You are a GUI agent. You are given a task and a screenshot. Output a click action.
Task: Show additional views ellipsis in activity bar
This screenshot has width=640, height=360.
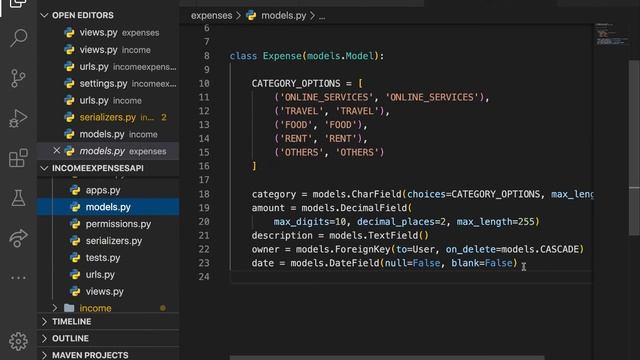click(18, 278)
